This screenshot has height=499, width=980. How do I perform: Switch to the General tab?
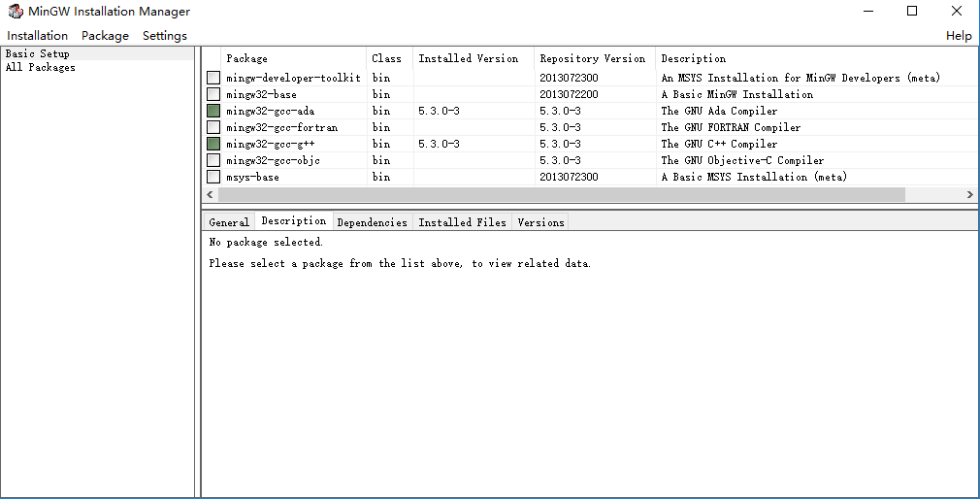click(x=229, y=222)
